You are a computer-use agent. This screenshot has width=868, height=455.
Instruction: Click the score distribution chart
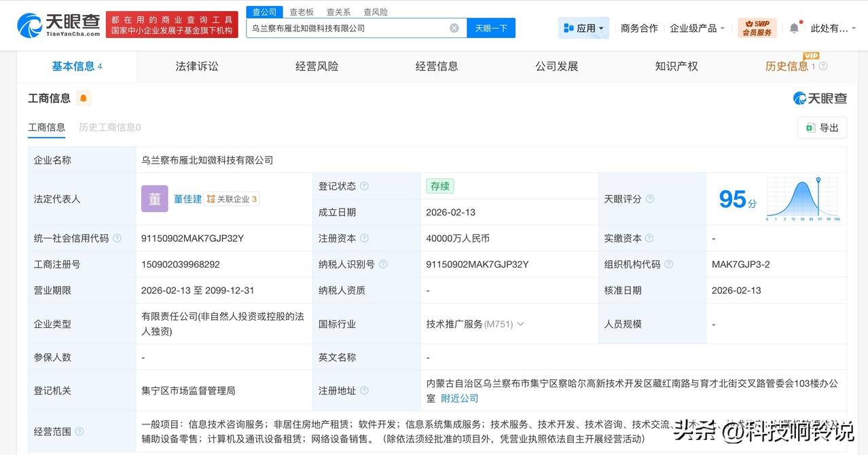(803, 200)
